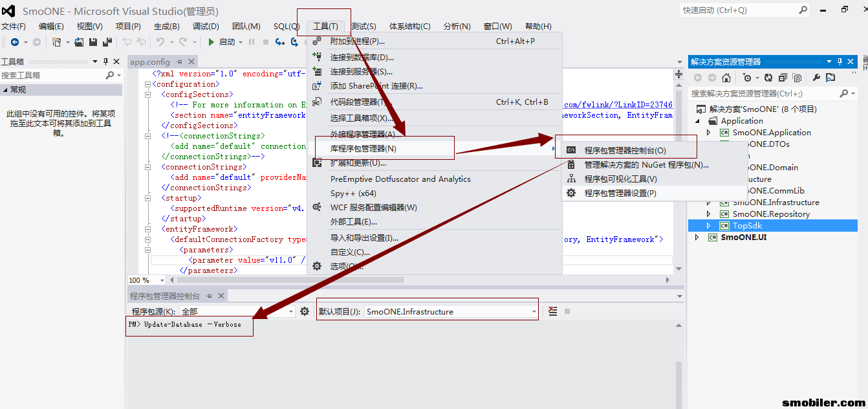
Task: Click the Save All toolbar icon
Action: [x=107, y=42]
